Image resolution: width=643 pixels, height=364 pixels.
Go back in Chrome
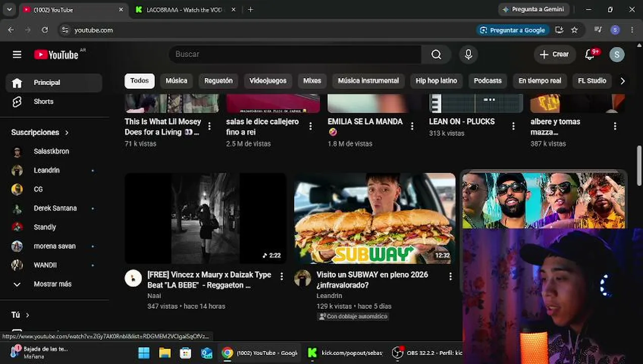[11, 30]
